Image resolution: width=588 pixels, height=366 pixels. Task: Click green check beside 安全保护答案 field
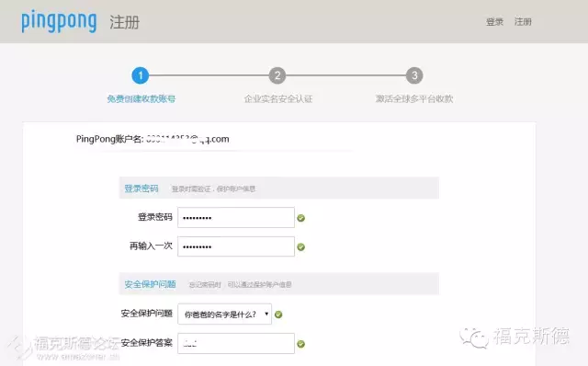pos(300,344)
